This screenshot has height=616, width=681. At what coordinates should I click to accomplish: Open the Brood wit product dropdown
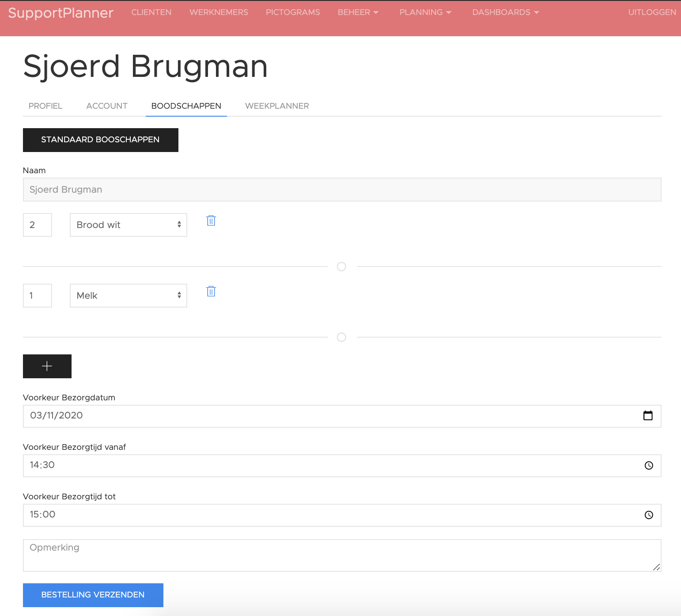pos(128,225)
